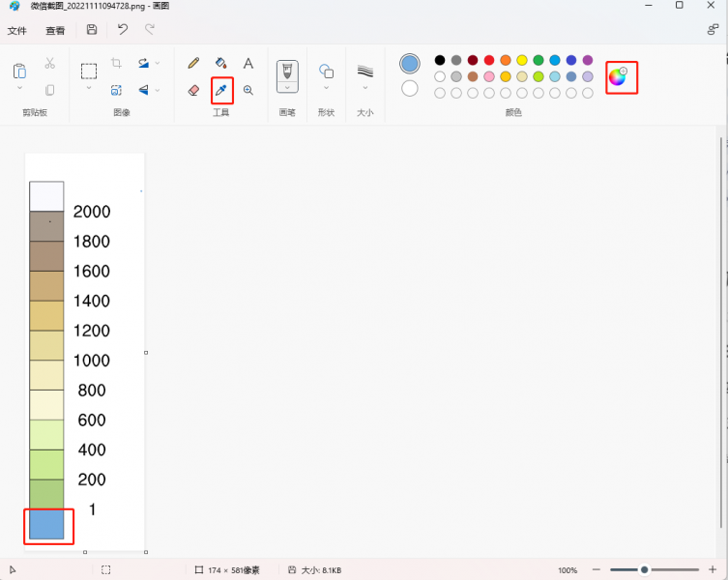
Task: Click the zoom in plus button
Action: tap(713, 569)
